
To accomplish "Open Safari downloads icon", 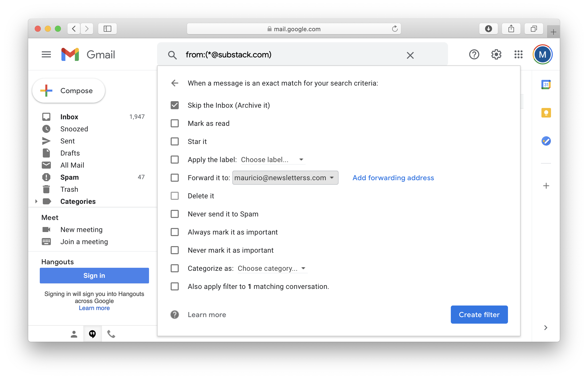I will [x=488, y=29].
